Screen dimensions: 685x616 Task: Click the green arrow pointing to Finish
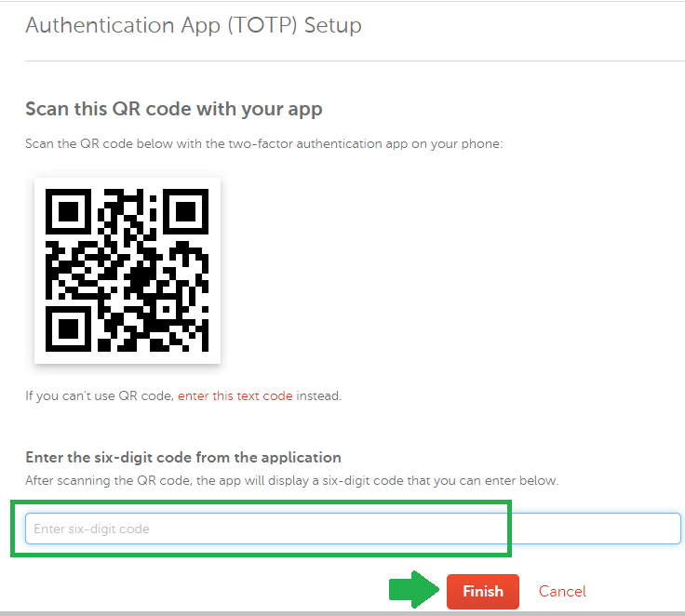pos(414,590)
